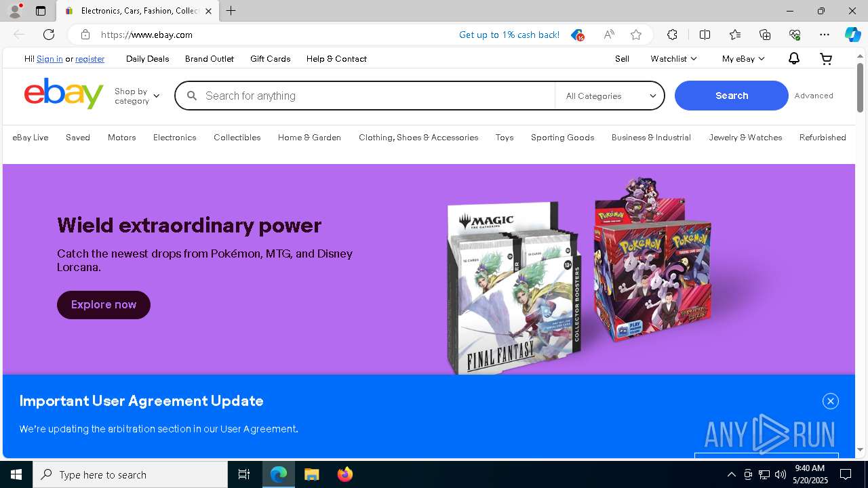This screenshot has width=868, height=488.
Task: Open Advanced search link
Action: (x=814, y=96)
